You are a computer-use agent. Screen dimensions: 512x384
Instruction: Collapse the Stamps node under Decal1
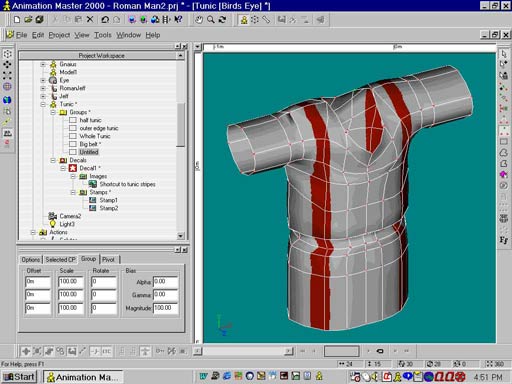[x=73, y=192]
